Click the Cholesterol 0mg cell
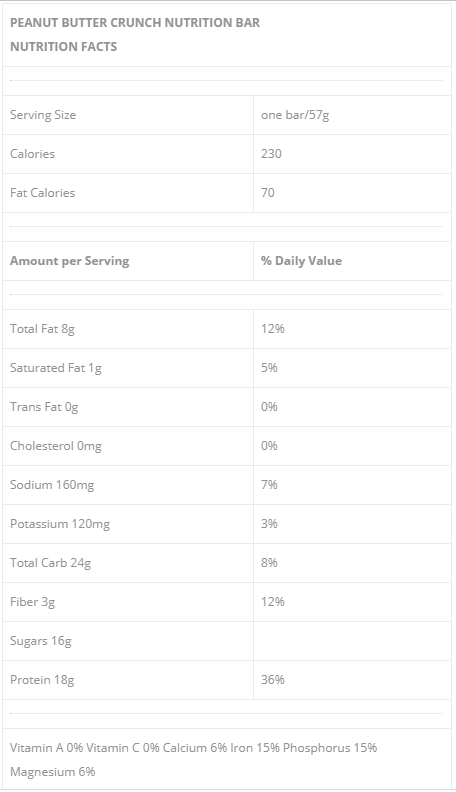Screen dimensions: 456x792 click(128, 446)
